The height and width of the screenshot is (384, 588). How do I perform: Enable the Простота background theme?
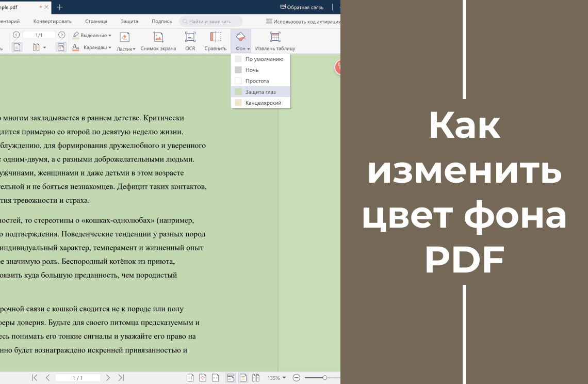point(257,81)
